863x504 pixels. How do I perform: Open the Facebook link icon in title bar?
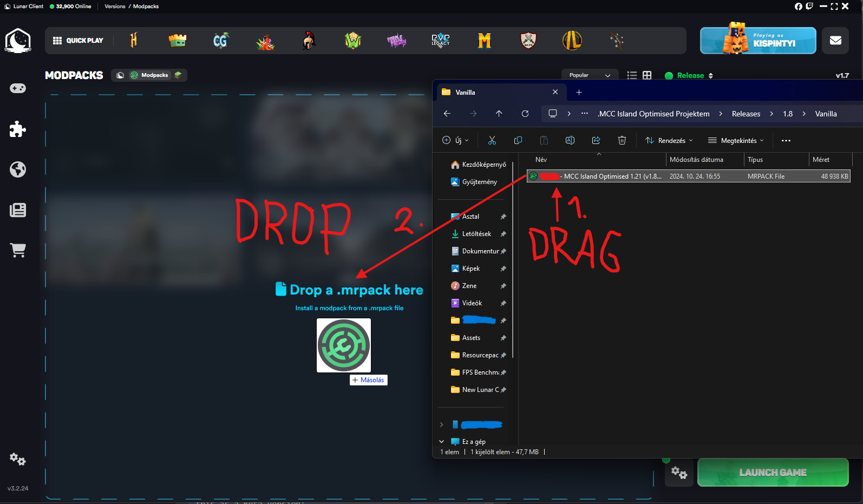click(799, 6)
